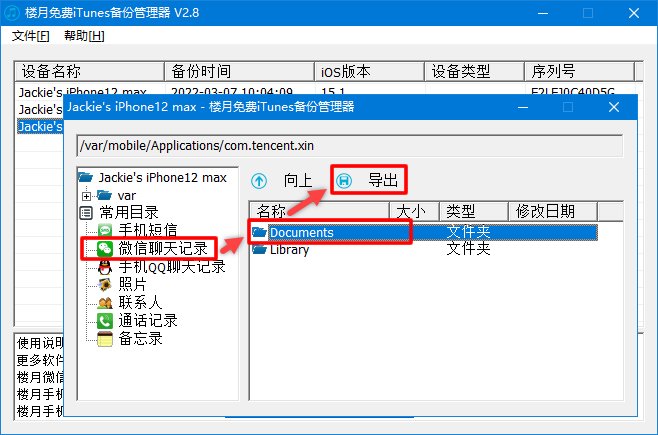This screenshot has width=658, height=435.
Task: Select the Documents folder row
Action: [x=424, y=232]
